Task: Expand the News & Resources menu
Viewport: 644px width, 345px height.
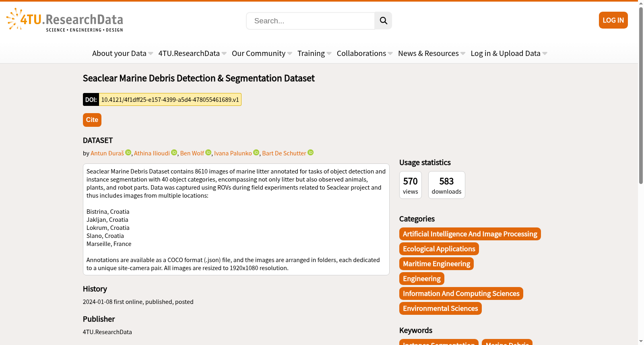Action: pos(431,53)
